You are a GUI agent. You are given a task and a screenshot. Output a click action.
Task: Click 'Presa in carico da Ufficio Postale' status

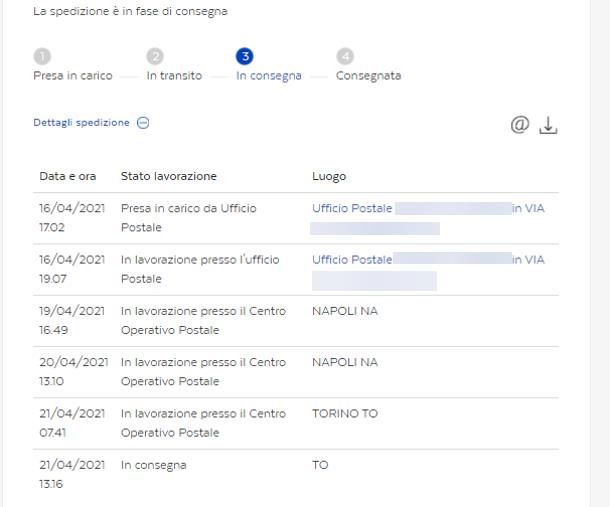pyautogui.click(x=189, y=218)
